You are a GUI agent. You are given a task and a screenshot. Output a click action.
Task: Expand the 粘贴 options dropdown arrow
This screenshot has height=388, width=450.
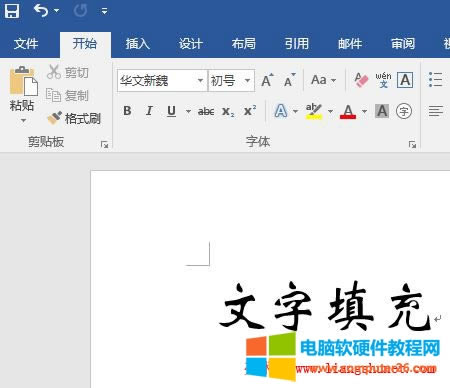point(23,120)
